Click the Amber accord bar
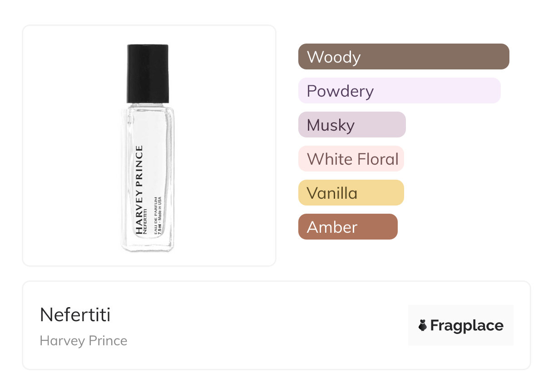Viewport: 553px width, 392px height. 347,227
